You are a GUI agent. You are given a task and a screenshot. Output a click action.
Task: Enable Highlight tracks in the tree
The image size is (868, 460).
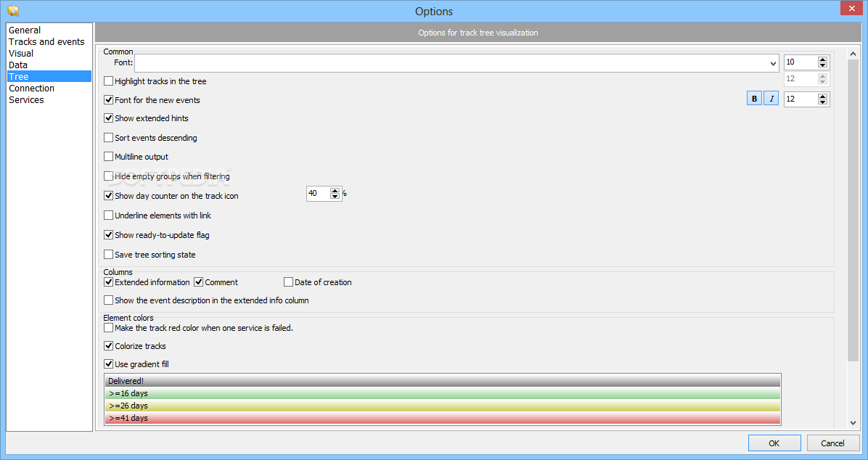tap(109, 81)
